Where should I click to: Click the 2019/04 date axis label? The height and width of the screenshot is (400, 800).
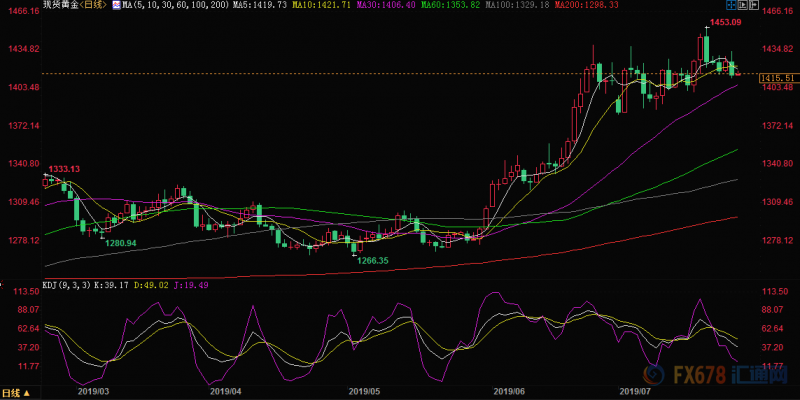[x=226, y=392]
